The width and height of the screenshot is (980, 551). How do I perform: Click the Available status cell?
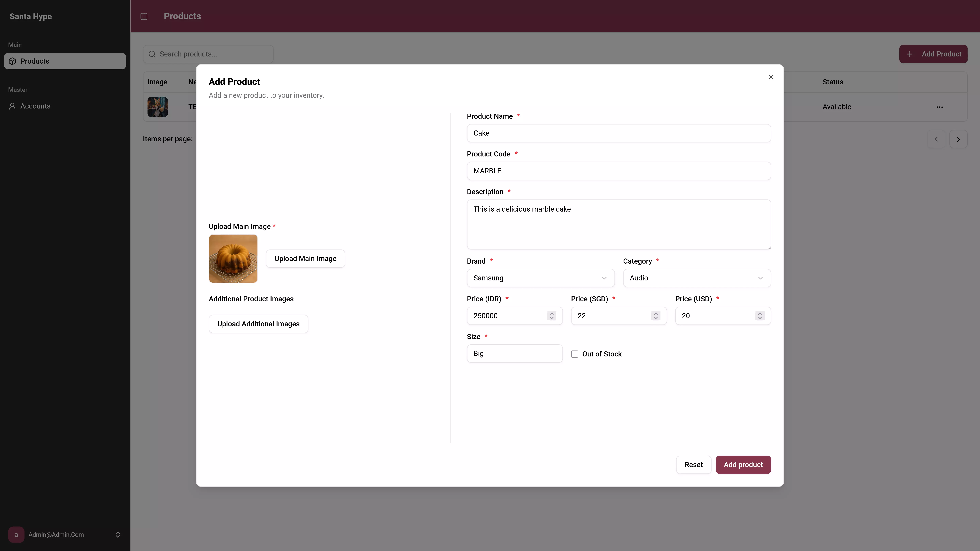tap(837, 107)
